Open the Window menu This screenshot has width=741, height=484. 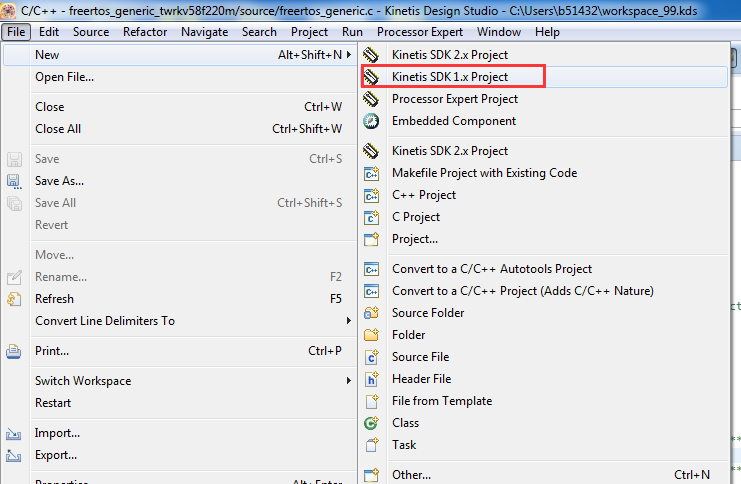pyautogui.click(x=499, y=32)
